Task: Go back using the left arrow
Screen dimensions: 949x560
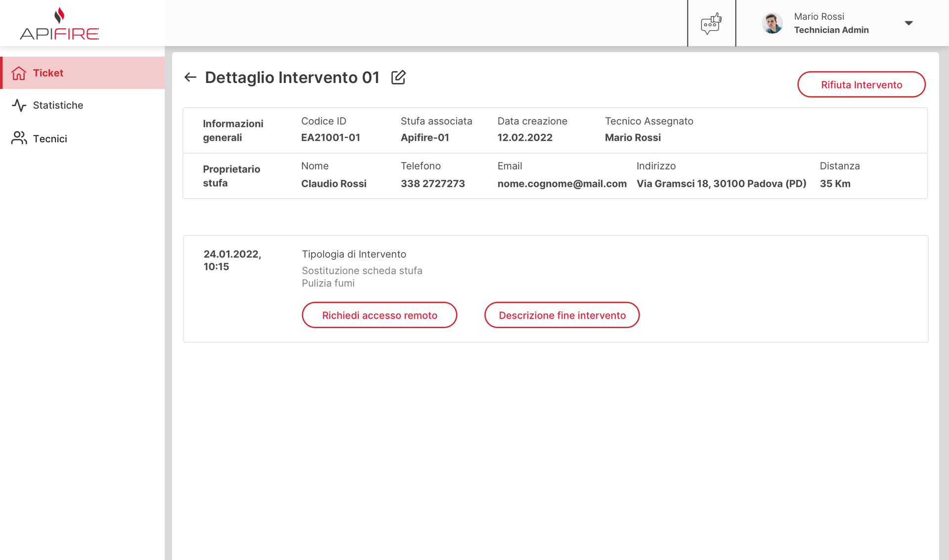Action: click(x=190, y=77)
